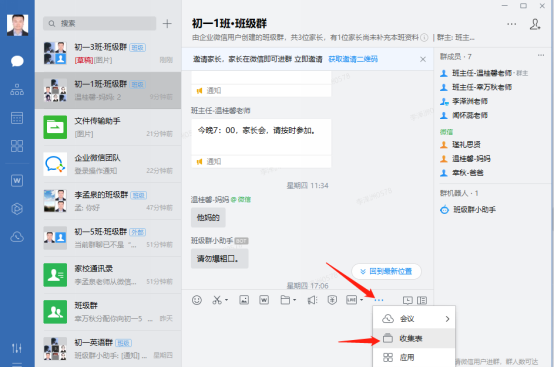The width and height of the screenshot is (554, 368).
Task: Click the 搜索 search box
Action: pos(100,23)
